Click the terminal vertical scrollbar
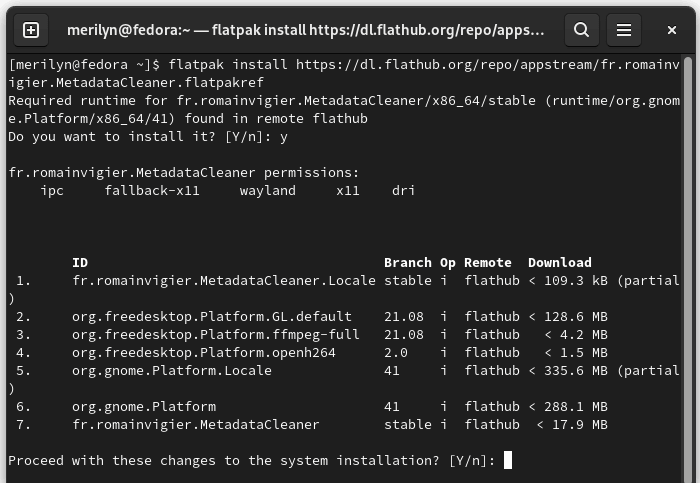This screenshot has width=700, height=483. (x=688, y=268)
